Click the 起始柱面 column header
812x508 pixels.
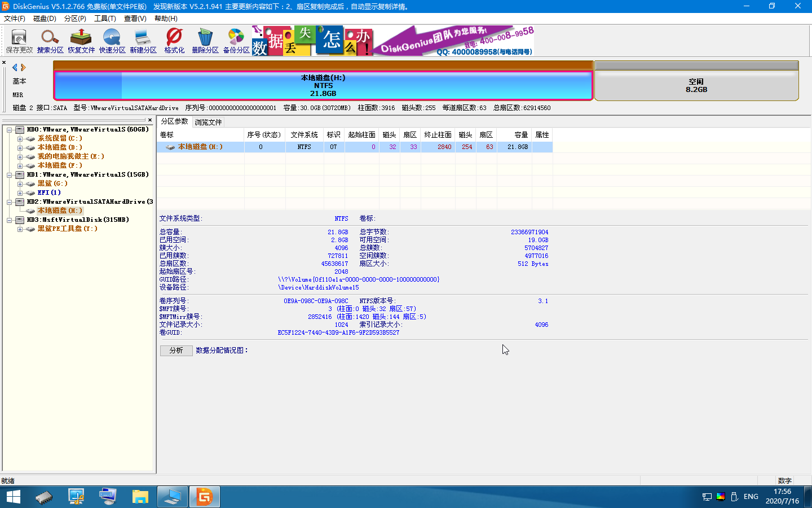(x=362, y=135)
